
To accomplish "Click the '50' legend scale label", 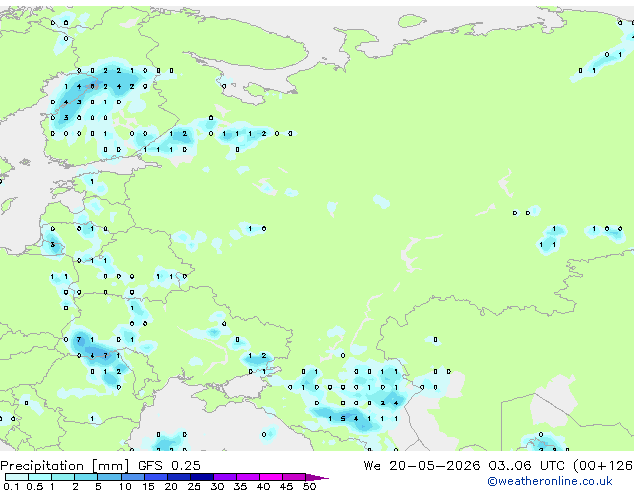I will pos(309,486).
